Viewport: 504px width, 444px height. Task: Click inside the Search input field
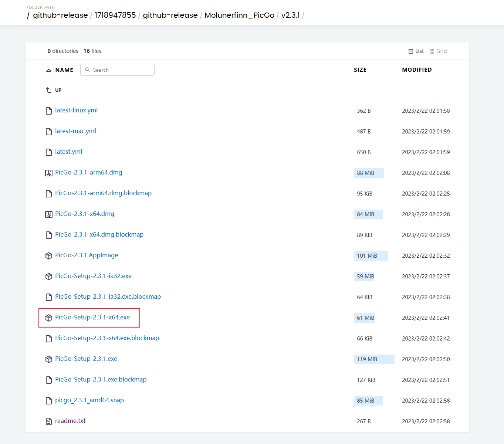[118, 70]
